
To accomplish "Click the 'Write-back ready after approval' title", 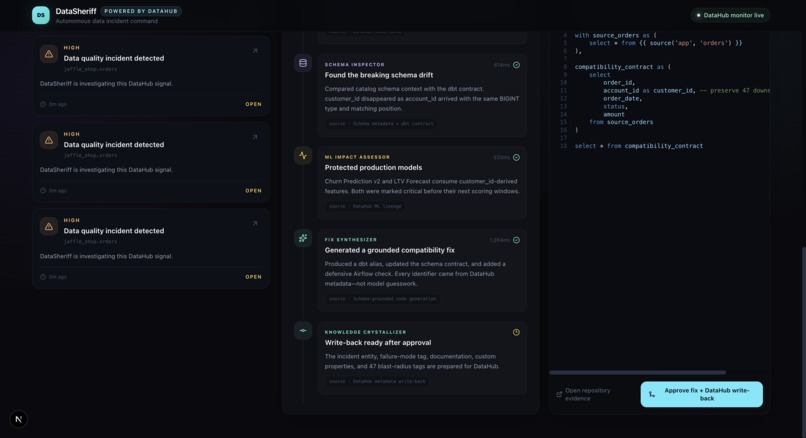I will [378, 343].
